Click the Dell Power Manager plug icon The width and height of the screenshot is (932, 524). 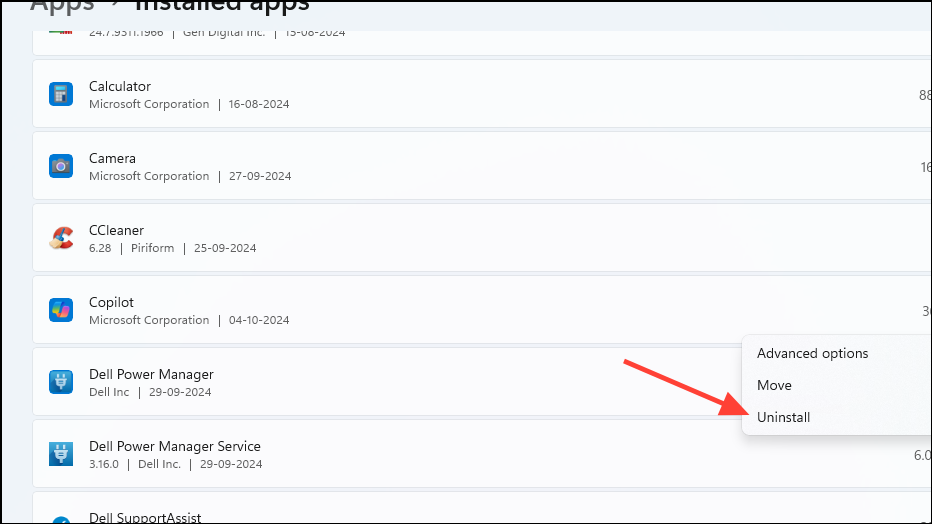[61, 382]
